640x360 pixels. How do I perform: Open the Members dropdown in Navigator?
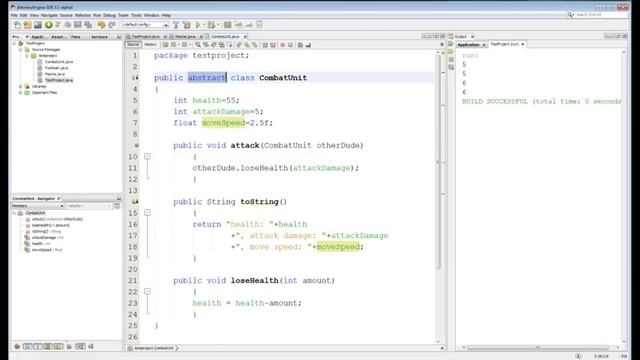tap(38, 206)
